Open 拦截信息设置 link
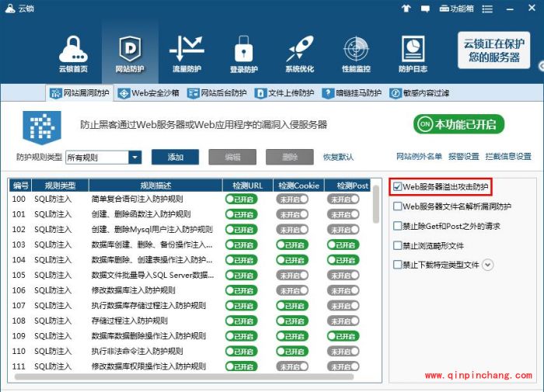544x392 pixels. (508, 157)
